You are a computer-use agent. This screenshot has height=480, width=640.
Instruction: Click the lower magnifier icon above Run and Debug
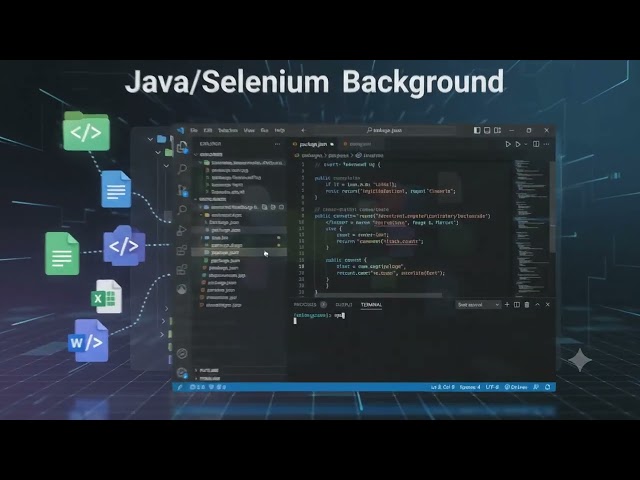(x=182, y=210)
